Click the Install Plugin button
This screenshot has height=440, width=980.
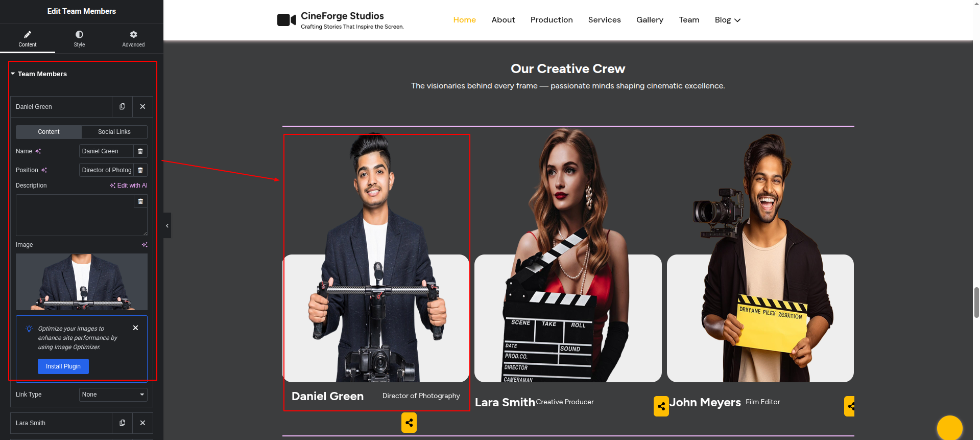63,366
